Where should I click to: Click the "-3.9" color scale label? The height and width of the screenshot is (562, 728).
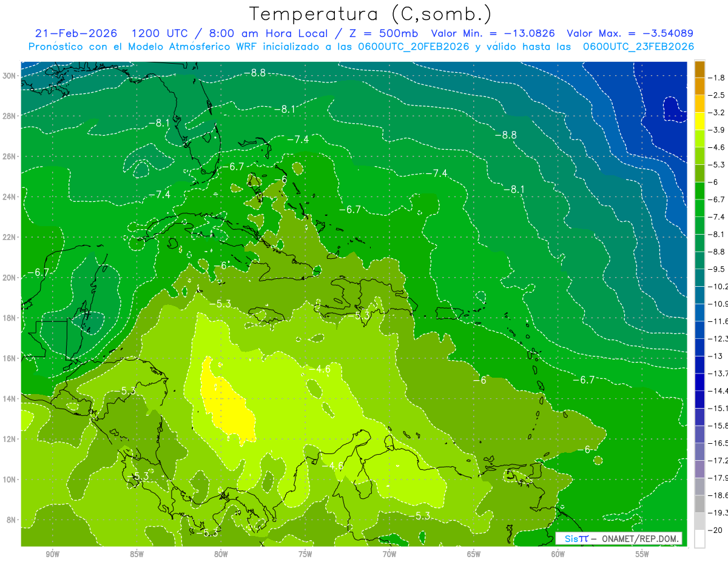(x=718, y=130)
